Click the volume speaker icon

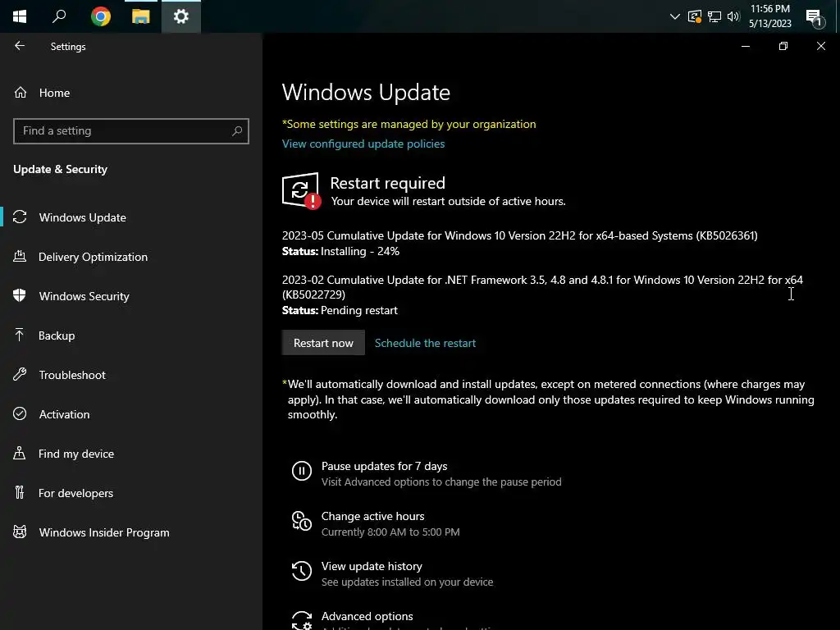point(733,16)
